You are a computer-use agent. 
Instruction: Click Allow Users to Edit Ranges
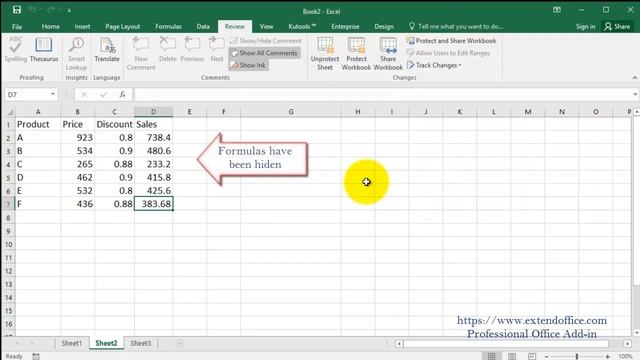(448, 53)
